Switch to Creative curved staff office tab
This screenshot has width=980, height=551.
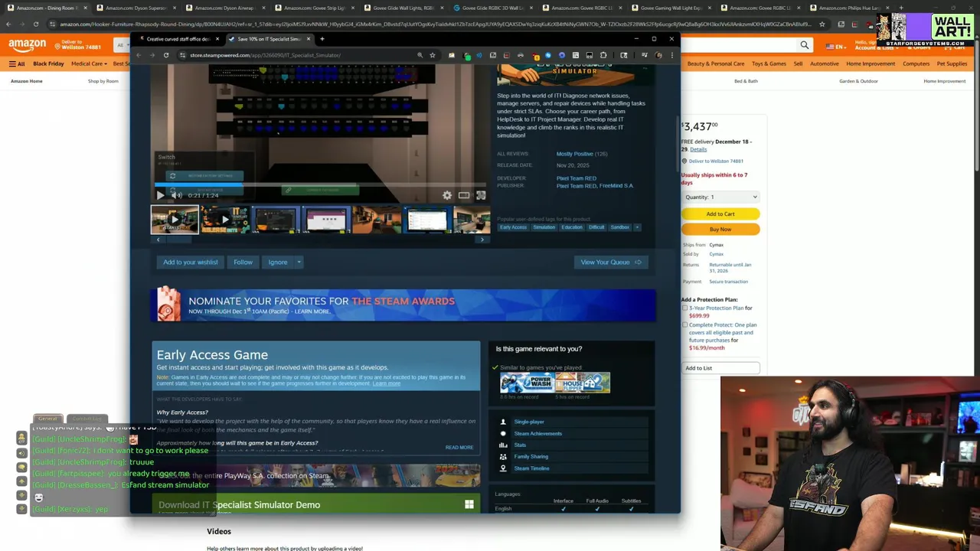(x=178, y=39)
